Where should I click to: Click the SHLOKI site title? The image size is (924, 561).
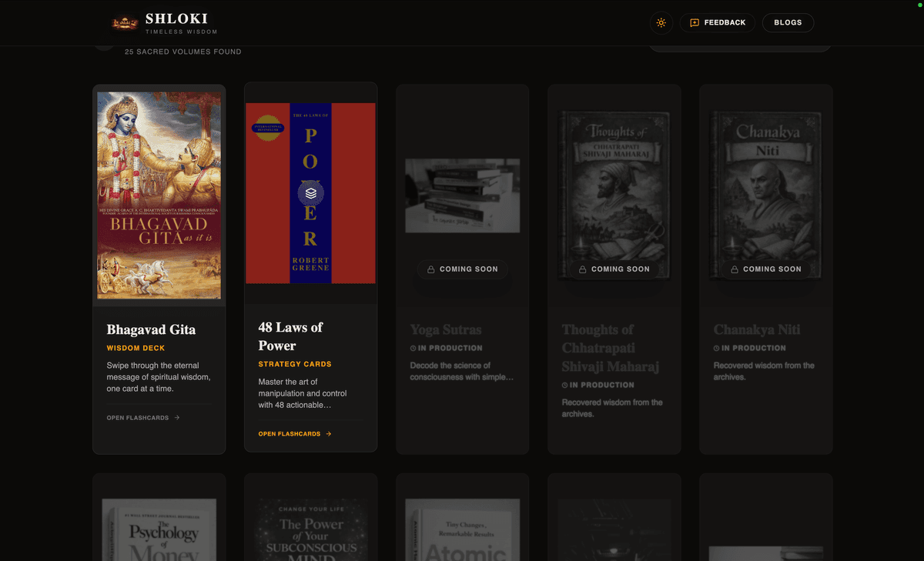click(176, 18)
